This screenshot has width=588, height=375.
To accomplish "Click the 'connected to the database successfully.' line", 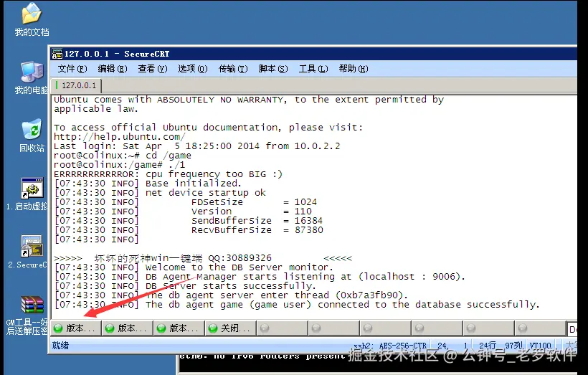I will coord(297,305).
